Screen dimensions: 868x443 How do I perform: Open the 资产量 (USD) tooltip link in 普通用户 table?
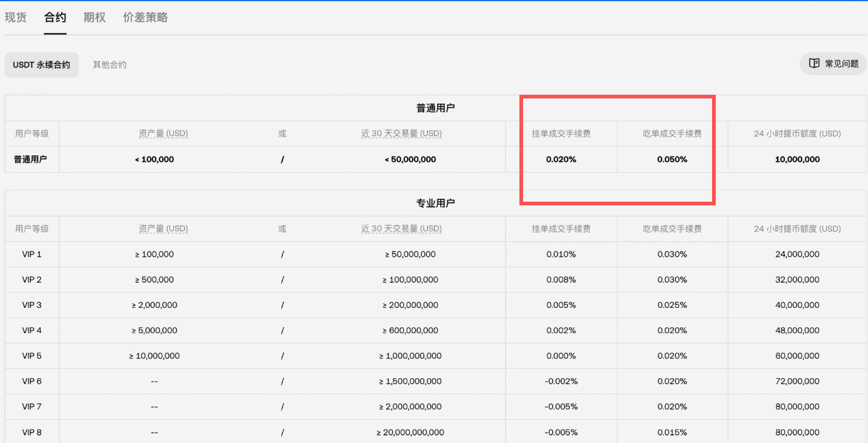pyautogui.click(x=163, y=133)
